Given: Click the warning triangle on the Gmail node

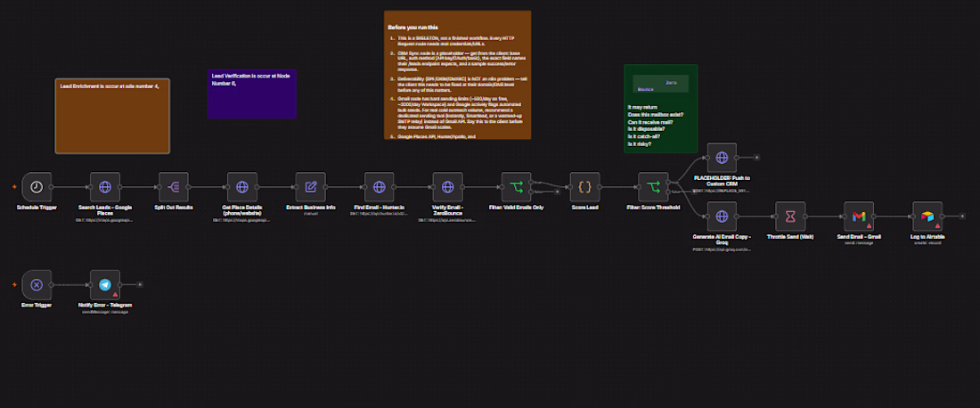Looking at the screenshot, I should [x=869, y=225].
